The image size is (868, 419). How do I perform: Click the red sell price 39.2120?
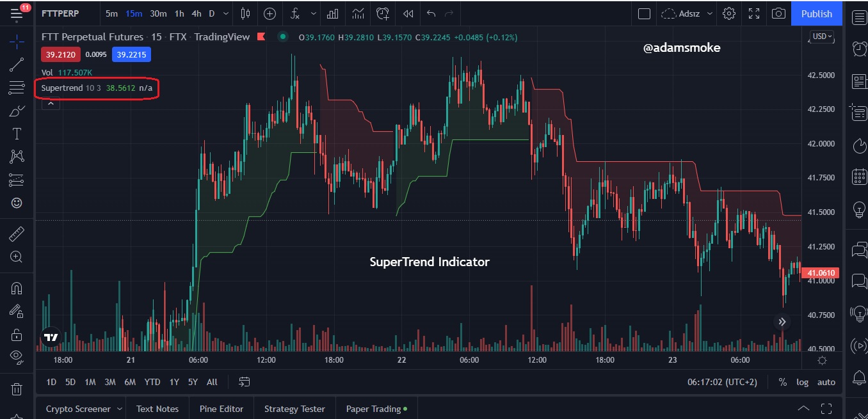[60, 54]
